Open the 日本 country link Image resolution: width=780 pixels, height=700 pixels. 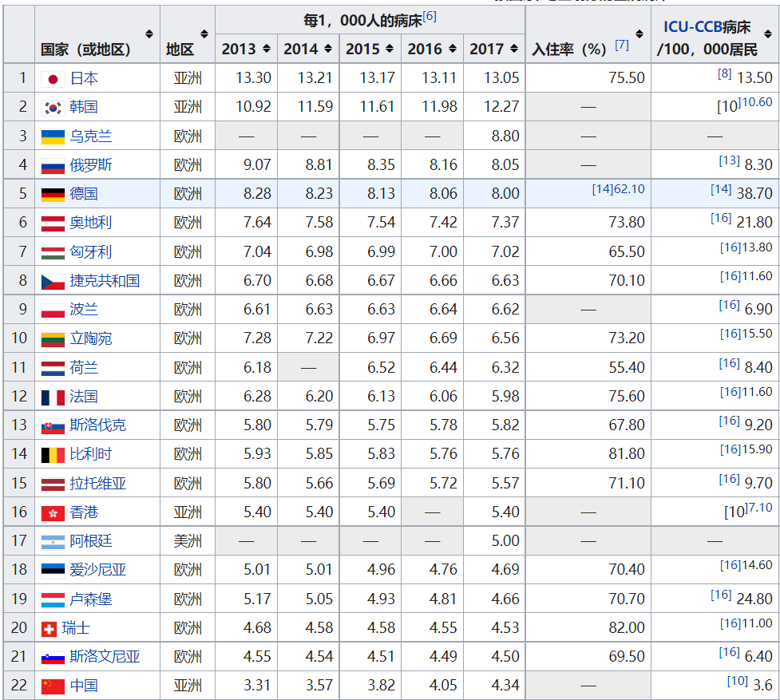[84, 78]
